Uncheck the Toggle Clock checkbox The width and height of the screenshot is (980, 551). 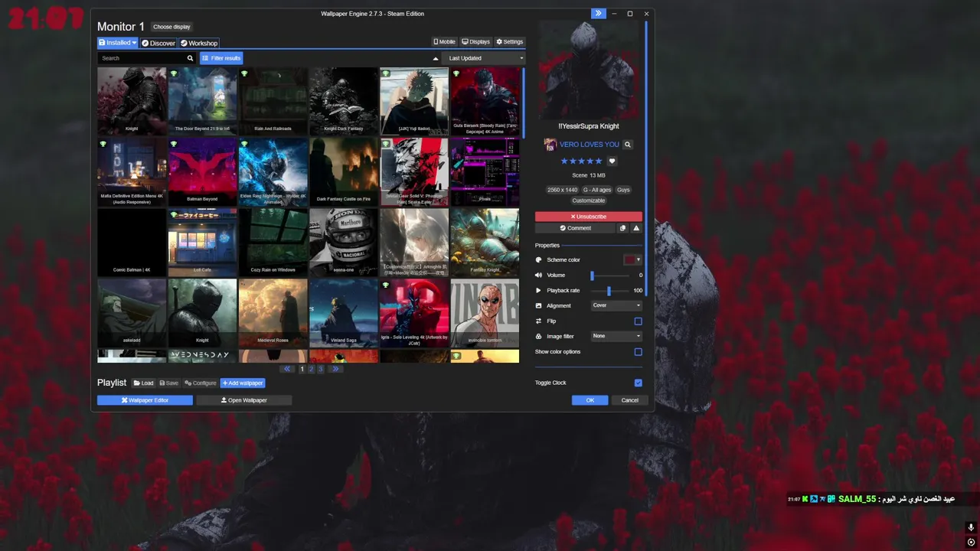point(638,383)
